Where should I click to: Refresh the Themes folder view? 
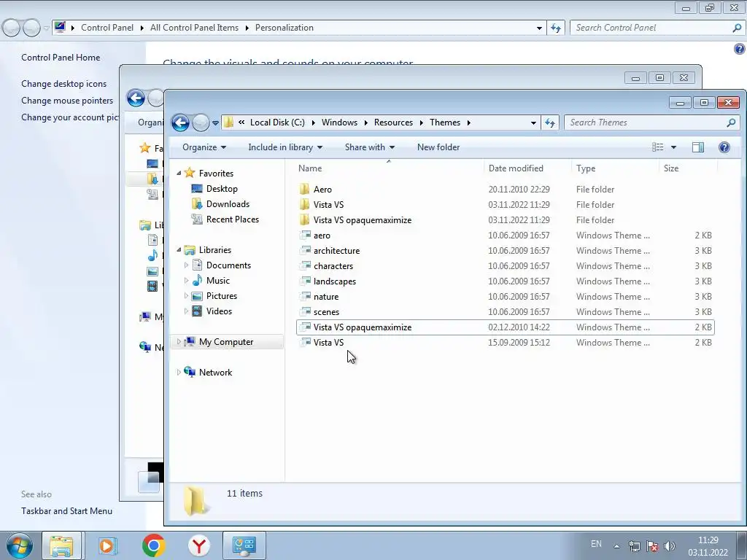(550, 122)
